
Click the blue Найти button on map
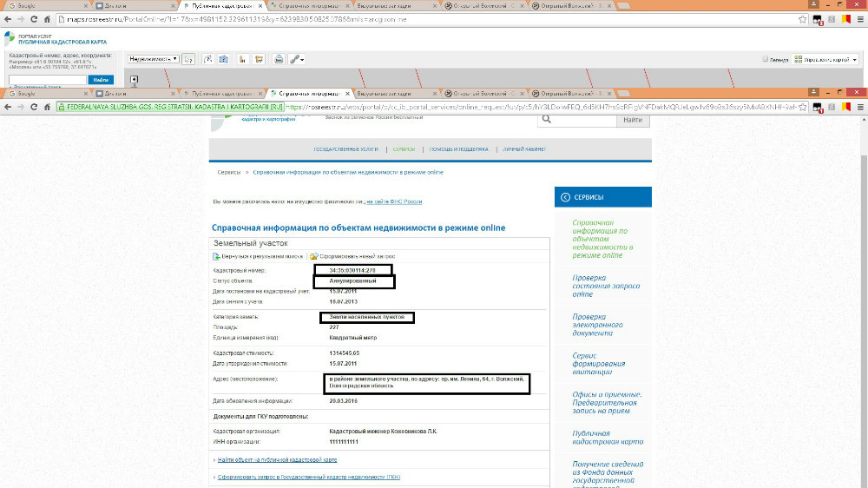(101, 79)
